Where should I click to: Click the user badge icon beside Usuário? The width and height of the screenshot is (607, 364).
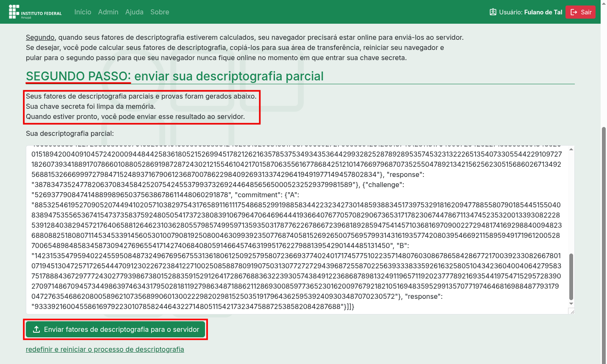pyautogui.click(x=493, y=12)
